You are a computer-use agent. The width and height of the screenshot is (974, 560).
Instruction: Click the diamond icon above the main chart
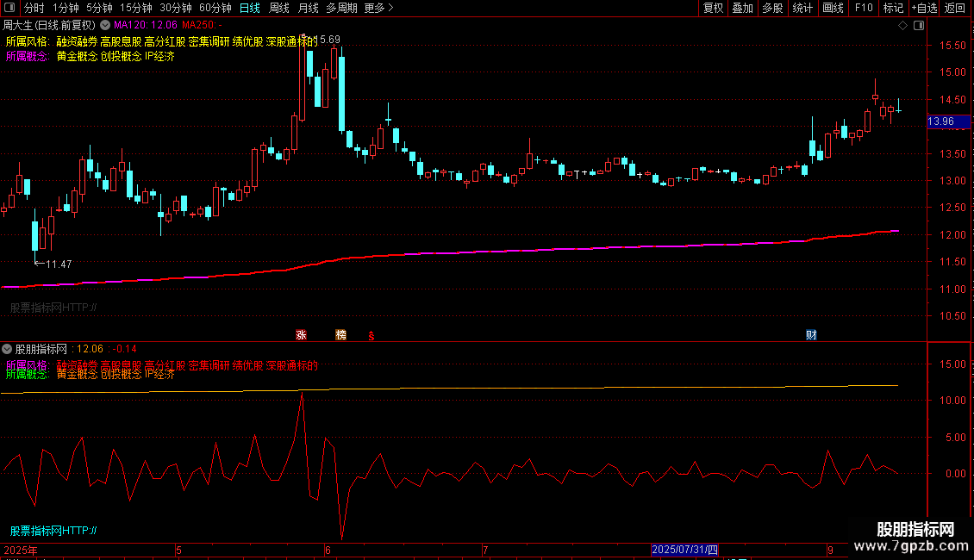tap(903, 26)
